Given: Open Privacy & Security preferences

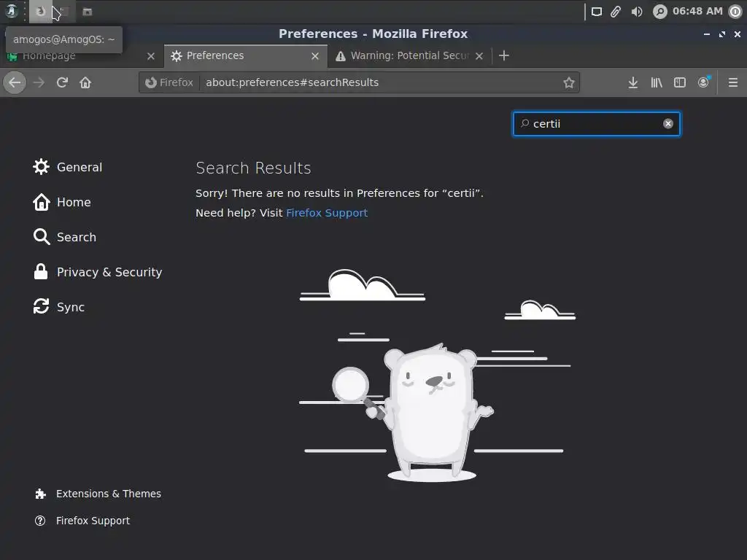Looking at the screenshot, I should (98, 272).
